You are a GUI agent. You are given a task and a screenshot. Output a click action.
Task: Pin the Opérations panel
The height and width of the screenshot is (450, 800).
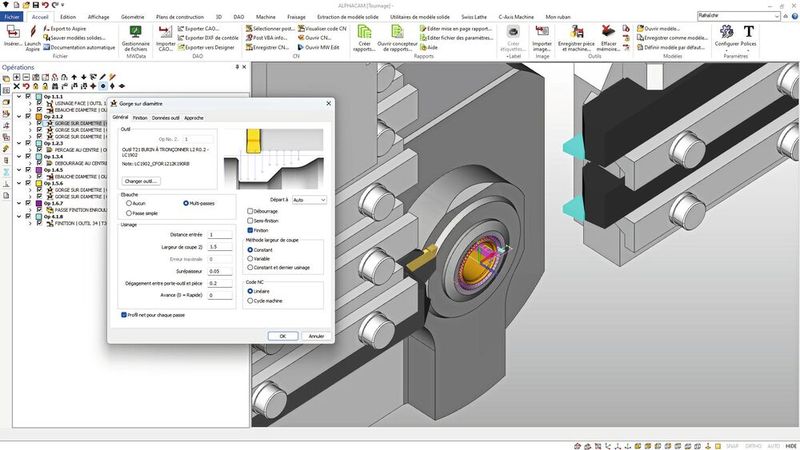coord(237,67)
